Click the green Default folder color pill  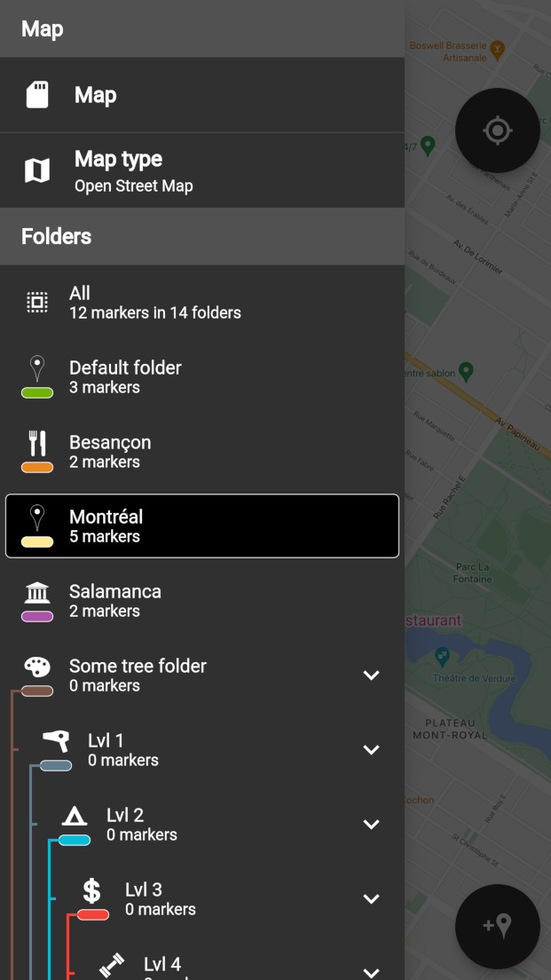coord(37,393)
